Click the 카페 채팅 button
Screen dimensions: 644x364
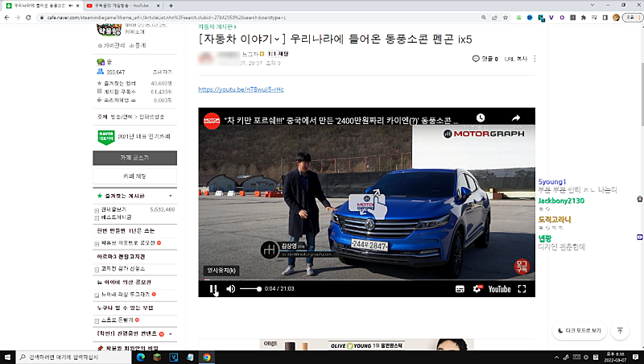pyautogui.click(x=134, y=176)
